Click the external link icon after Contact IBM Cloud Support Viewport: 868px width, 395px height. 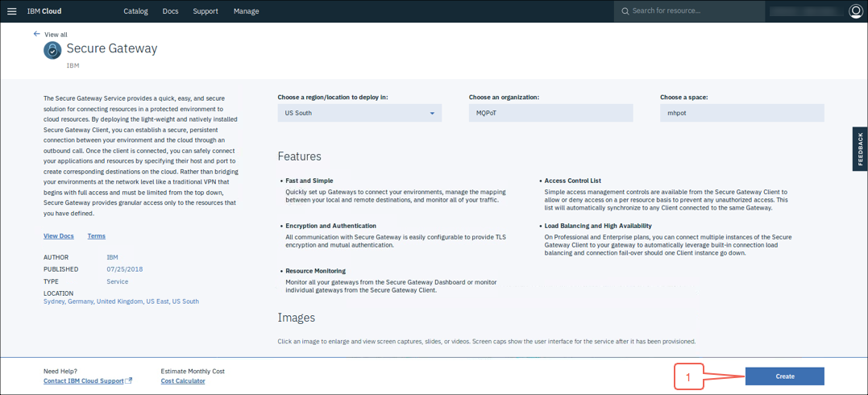(129, 381)
